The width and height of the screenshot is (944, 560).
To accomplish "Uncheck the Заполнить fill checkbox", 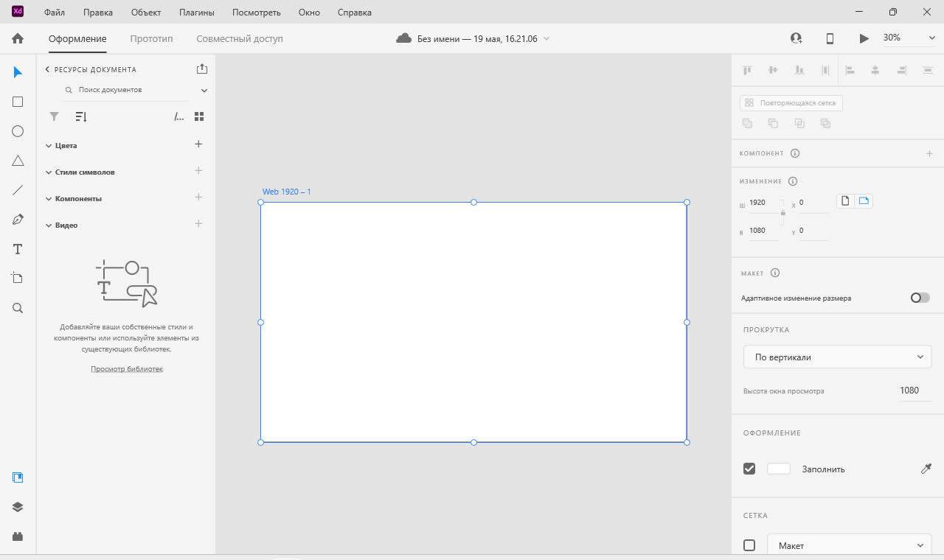I will [749, 469].
